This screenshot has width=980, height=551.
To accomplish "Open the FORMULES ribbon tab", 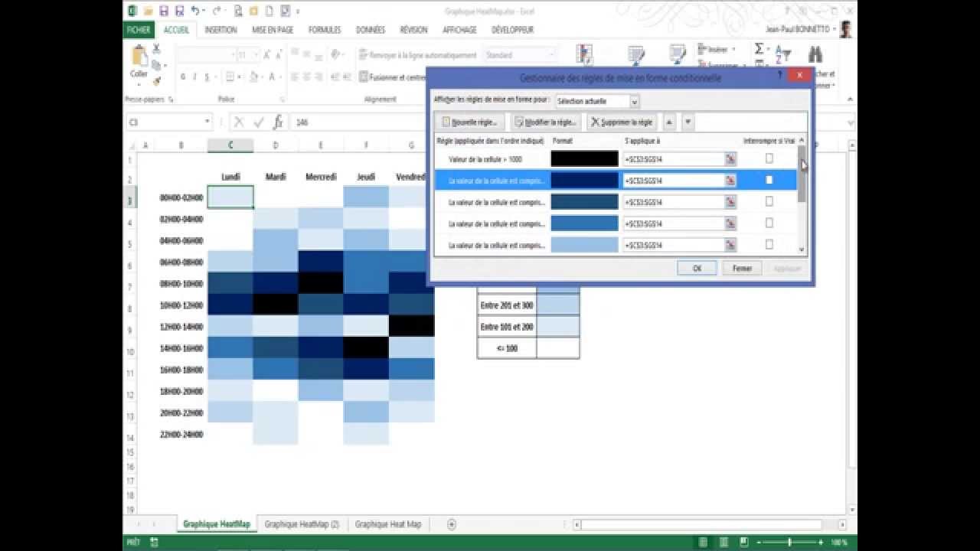I will tap(325, 30).
